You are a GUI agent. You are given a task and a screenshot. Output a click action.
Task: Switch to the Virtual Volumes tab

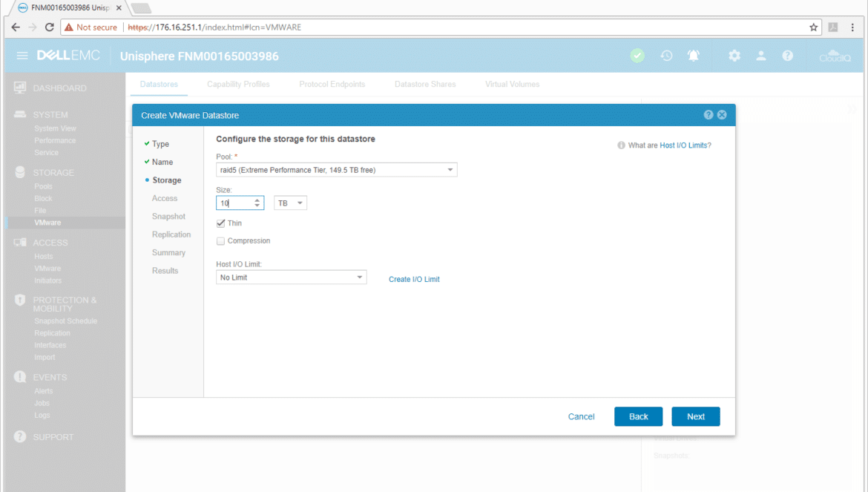click(513, 84)
